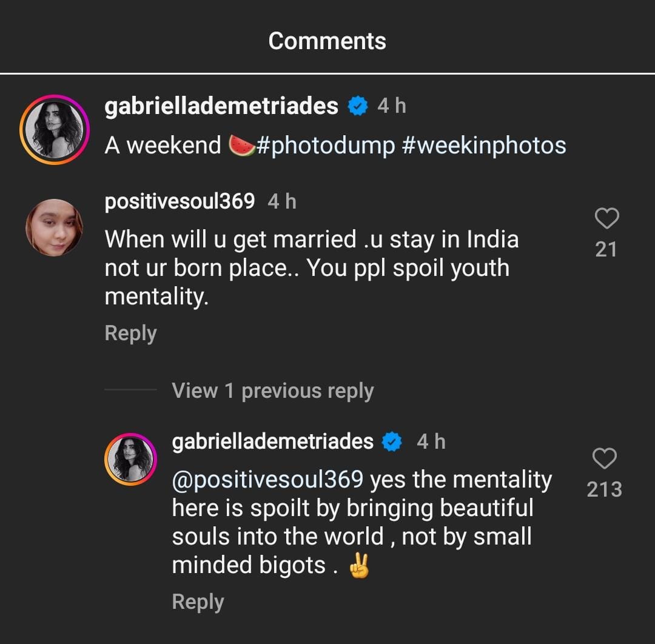Open the #weekinphotos hashtag

pyautogui.click(x=483, y=146)
